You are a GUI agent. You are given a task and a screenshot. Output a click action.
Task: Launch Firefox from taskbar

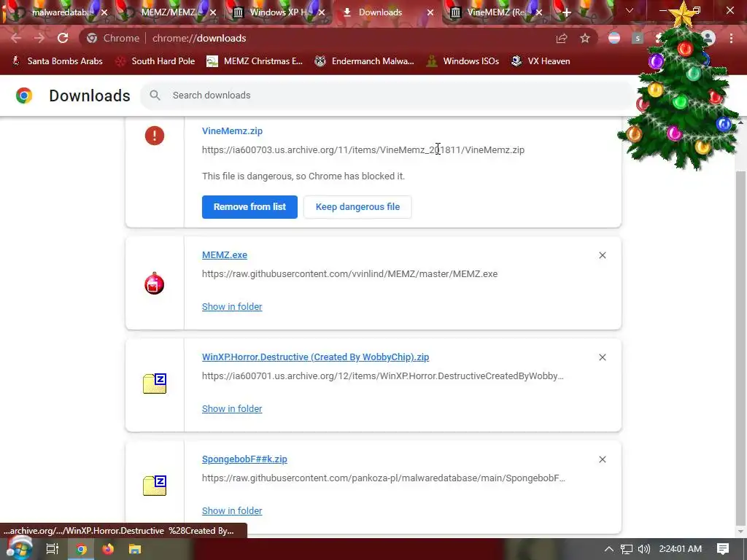tap(108, 549)
